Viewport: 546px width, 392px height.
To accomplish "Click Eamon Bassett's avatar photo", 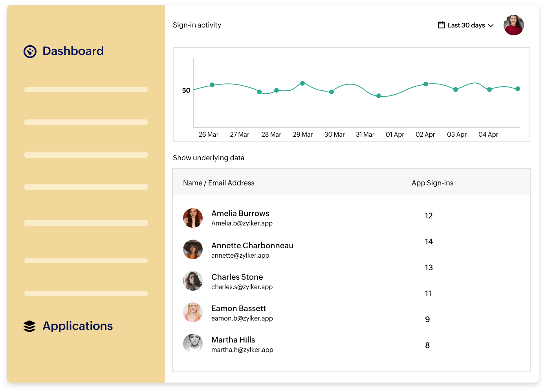I will click(193, 312).
